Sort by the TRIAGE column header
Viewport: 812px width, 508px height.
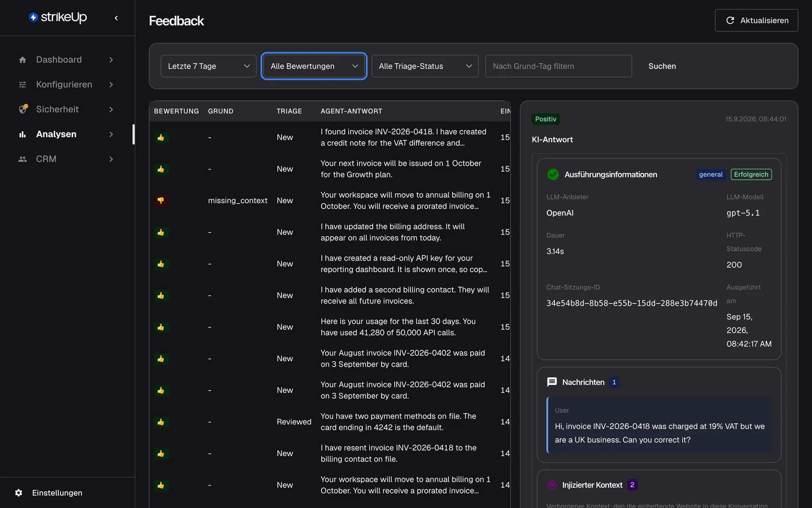(289, 111)
